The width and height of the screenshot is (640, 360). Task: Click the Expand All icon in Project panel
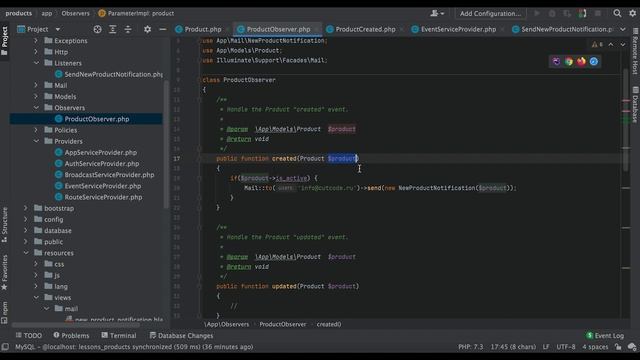[113, 29]
